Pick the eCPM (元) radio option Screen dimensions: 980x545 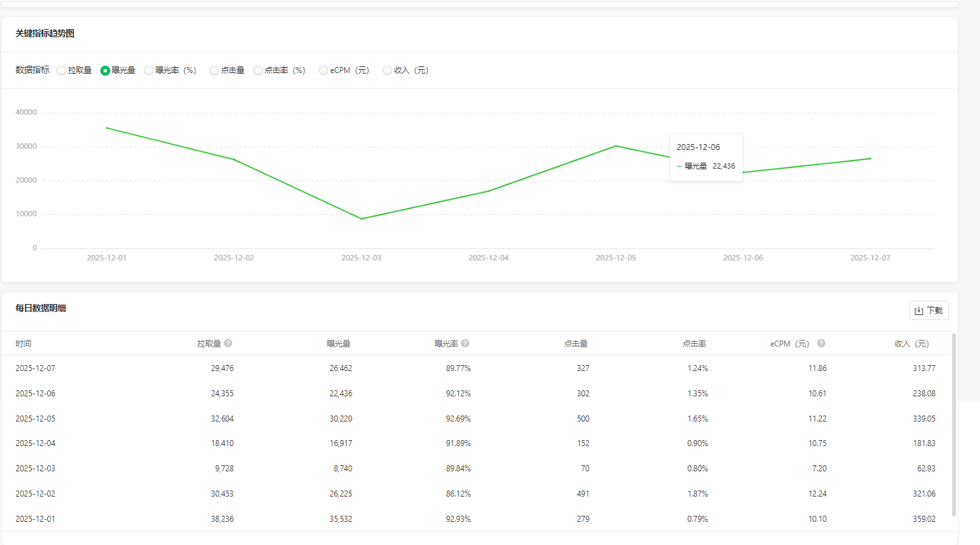[324, 70]
